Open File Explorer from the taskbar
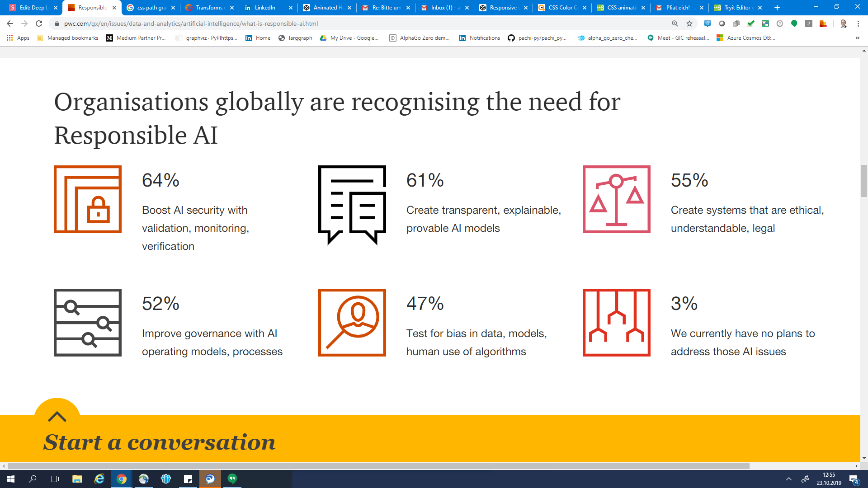This screenshot has height=488, width=868. coord(77,479)
